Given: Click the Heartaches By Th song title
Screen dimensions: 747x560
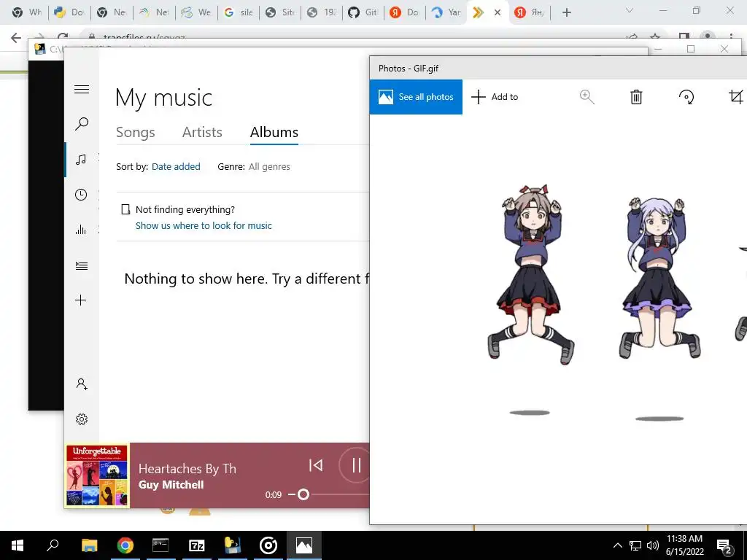Looking at the screenshot, I should pyautogui.click(x=187, y=469).
